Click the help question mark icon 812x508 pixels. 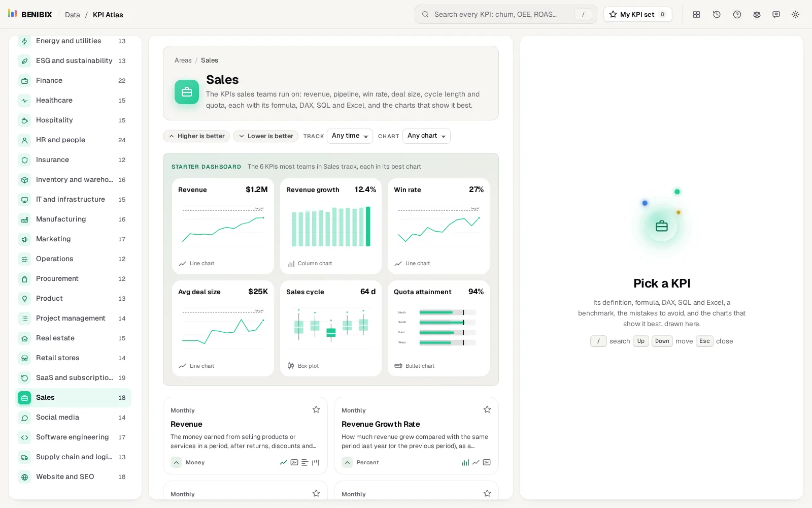click(737, 15)
